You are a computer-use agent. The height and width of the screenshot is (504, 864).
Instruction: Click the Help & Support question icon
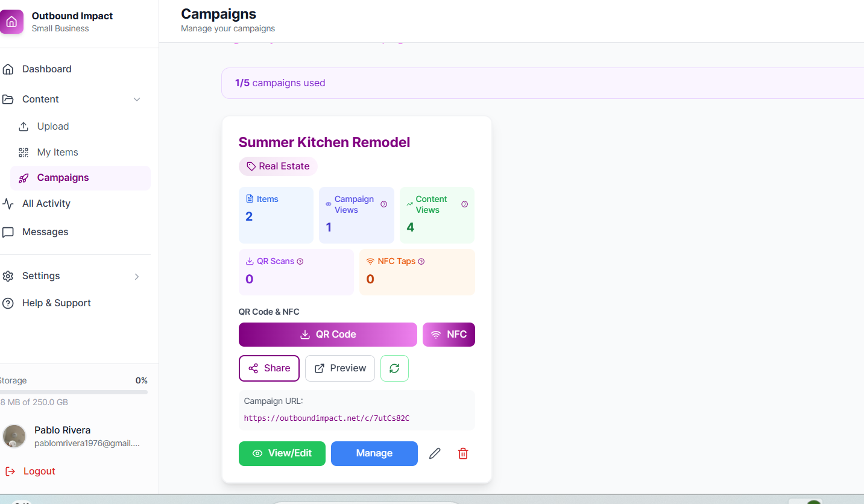coord(8,303)
